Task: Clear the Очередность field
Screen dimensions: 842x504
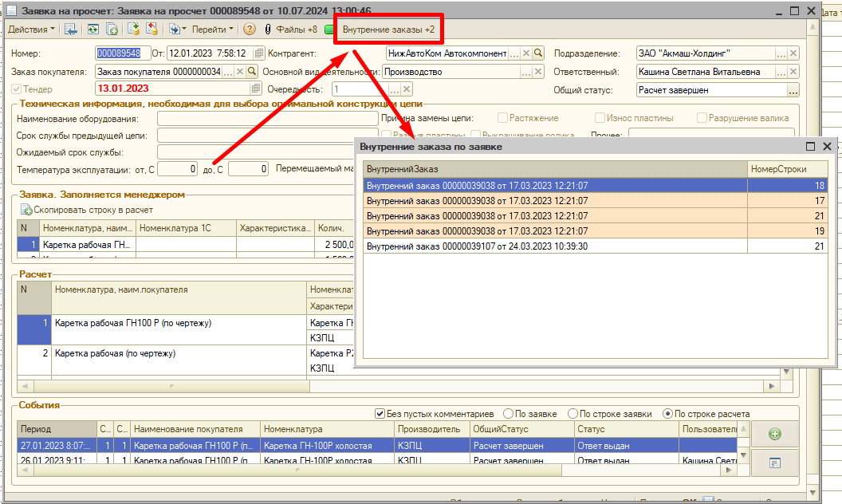Action: pos(407,89)
